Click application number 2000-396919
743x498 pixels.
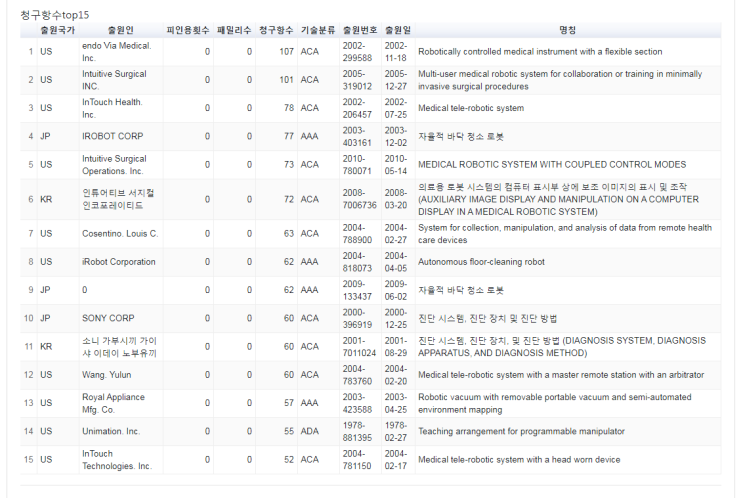pos(357,318)
